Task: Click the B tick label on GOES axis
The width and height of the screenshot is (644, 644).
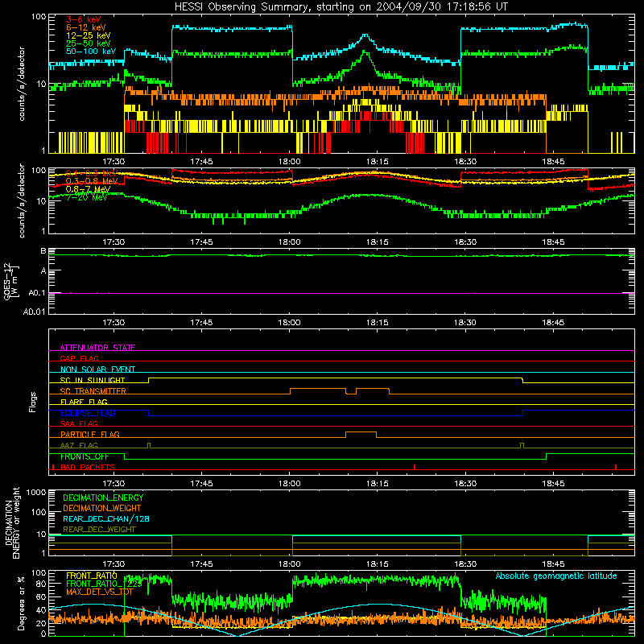Action: [x=43, y=251]
